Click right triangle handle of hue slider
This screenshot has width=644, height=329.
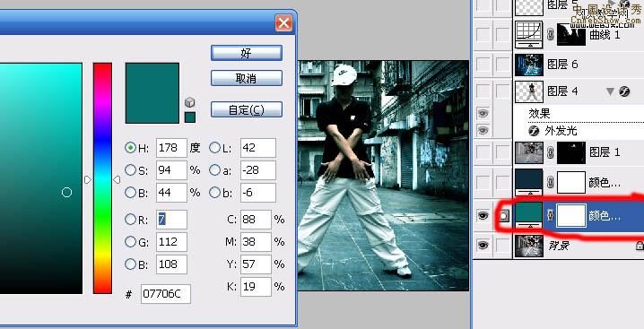pyautogui.click(x=117, y=180)
